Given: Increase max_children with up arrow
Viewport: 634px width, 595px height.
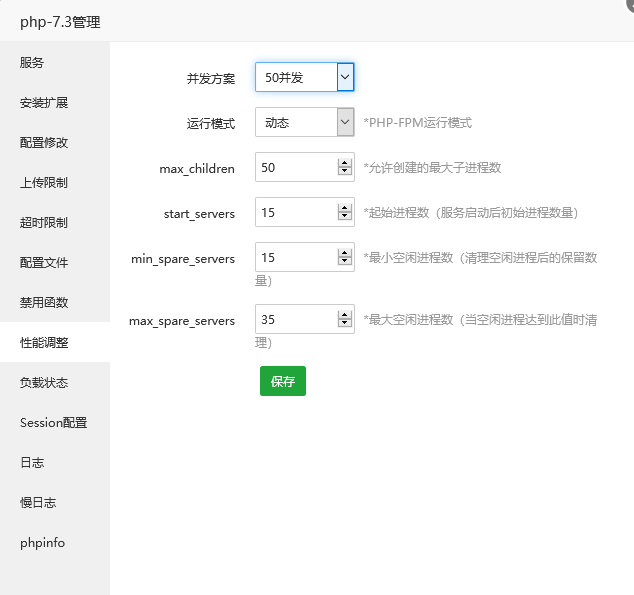Looking at the screenshot, I should (344, 163).
